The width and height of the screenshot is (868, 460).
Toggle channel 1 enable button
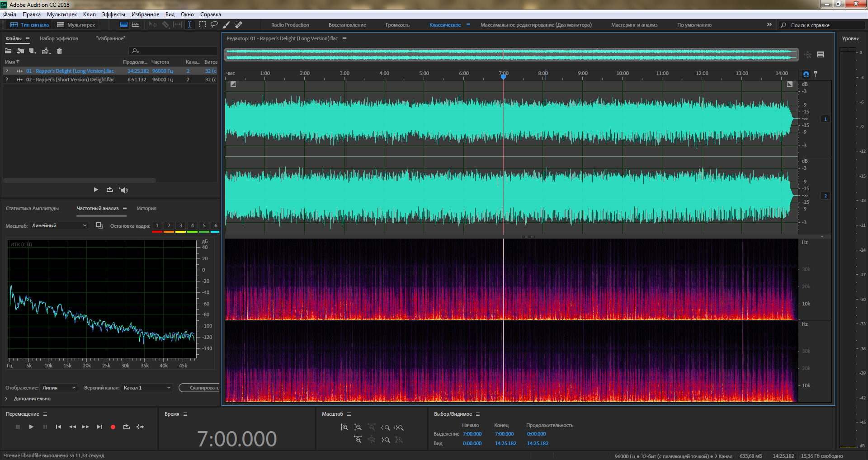click(x=826, y=119)
